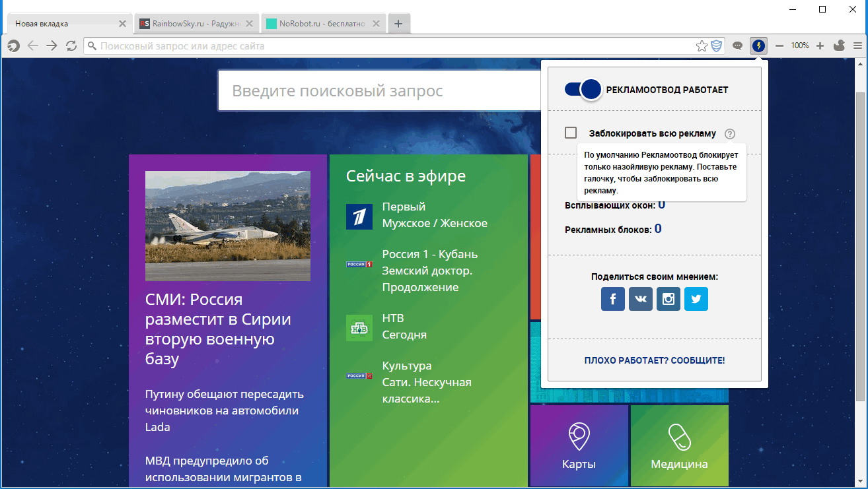Toggle the Рекламоотвод работает switch off
868x489 pixels.
[583, 90]
